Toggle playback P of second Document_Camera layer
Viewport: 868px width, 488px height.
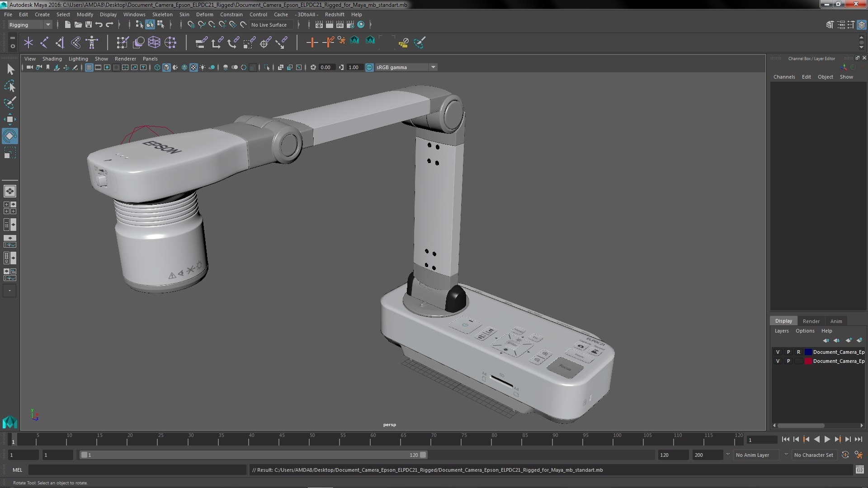click(x=788, y=361)
